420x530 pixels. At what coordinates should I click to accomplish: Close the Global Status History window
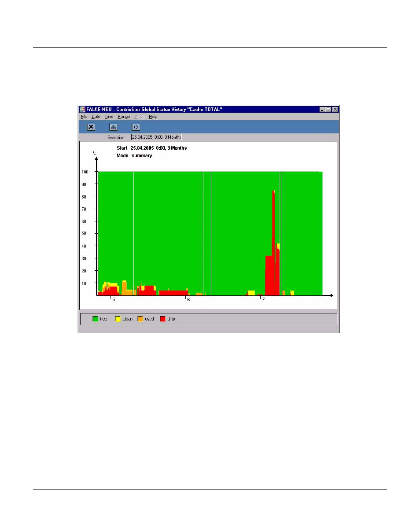click(335, 109)
